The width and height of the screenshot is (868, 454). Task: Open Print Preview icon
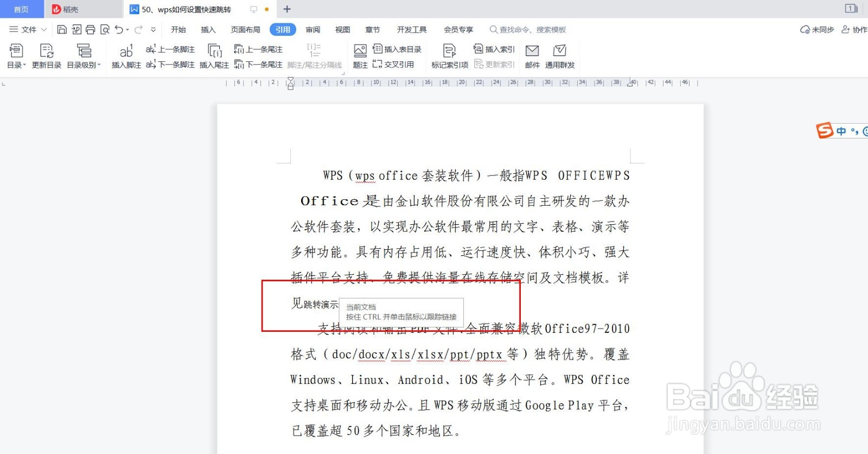105,29
